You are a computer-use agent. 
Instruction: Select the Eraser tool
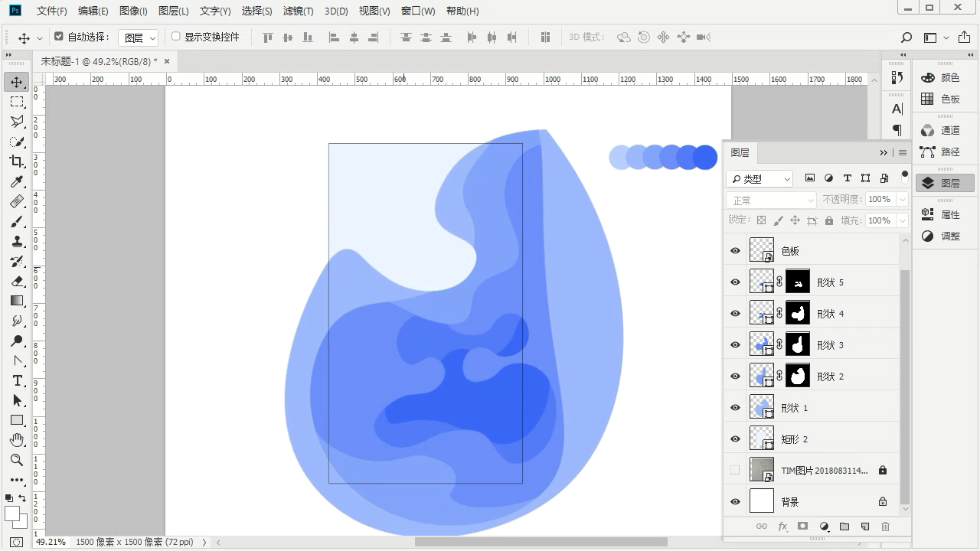click(17, 281)
